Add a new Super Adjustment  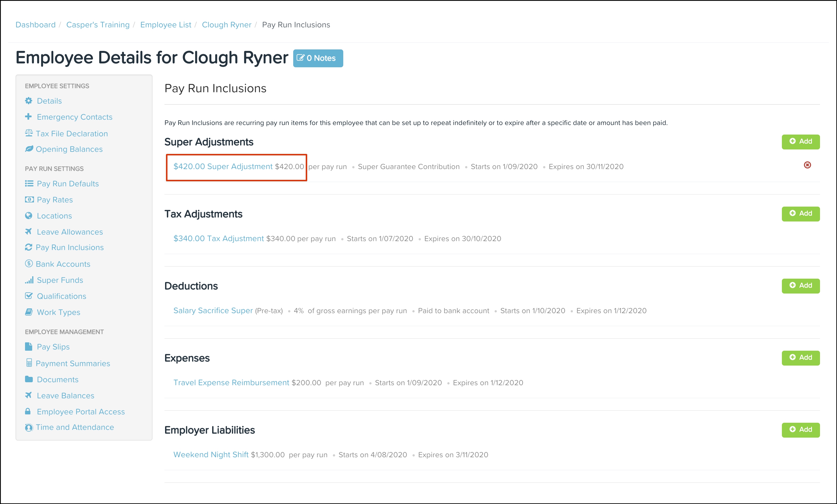(x=800, y=141)
